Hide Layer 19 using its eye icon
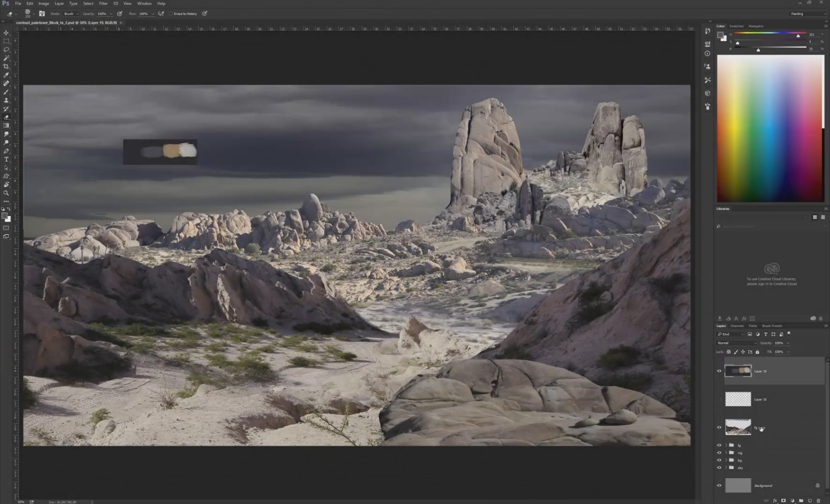This screenshot has height=504, width=830. click(x=719, y=371)
